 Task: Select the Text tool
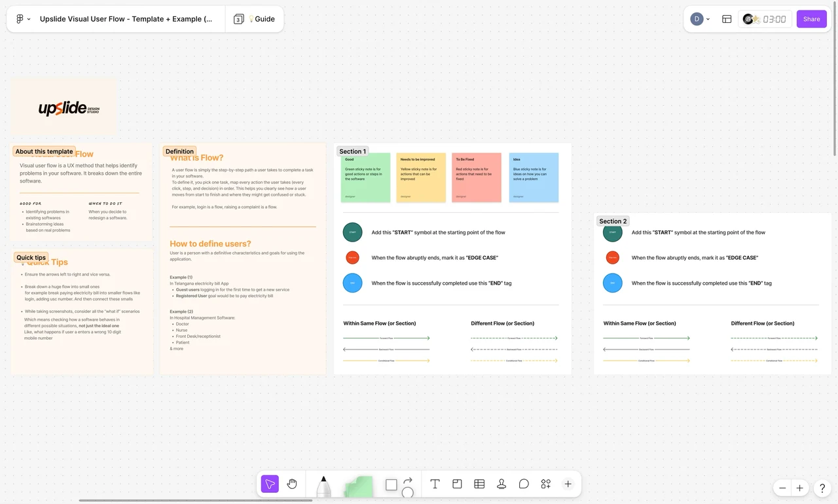point(435,484)
